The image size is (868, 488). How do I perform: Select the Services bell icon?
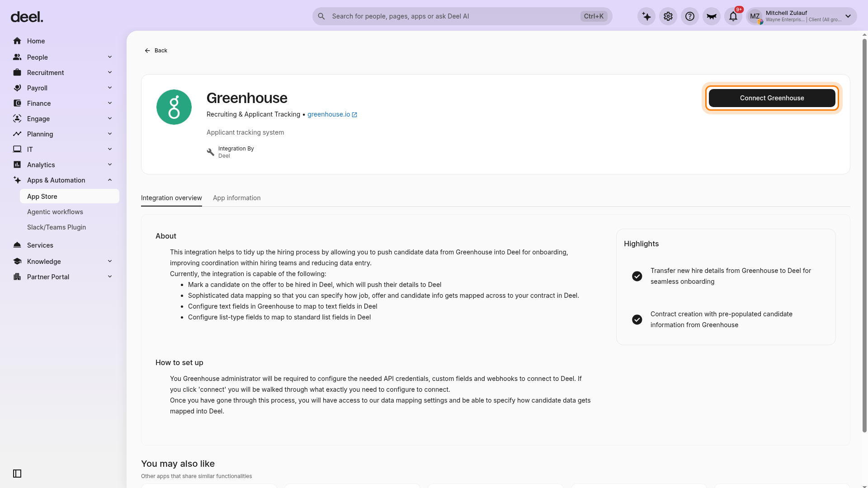coord(17,245)
